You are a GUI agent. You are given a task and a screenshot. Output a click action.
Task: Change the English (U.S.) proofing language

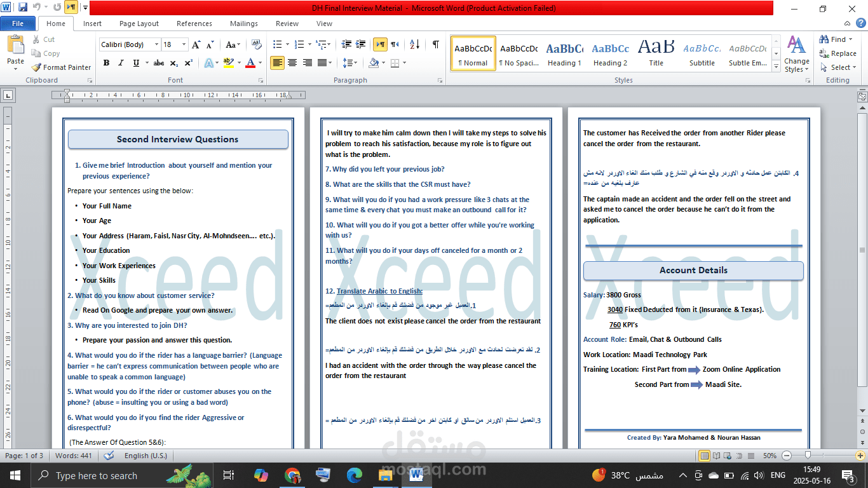coord(146,456)
